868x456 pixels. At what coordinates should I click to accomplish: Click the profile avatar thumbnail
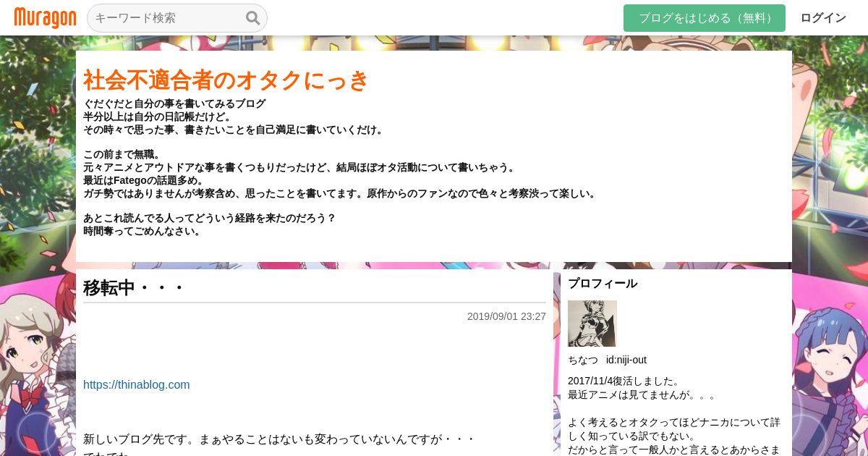pos(592,324)
